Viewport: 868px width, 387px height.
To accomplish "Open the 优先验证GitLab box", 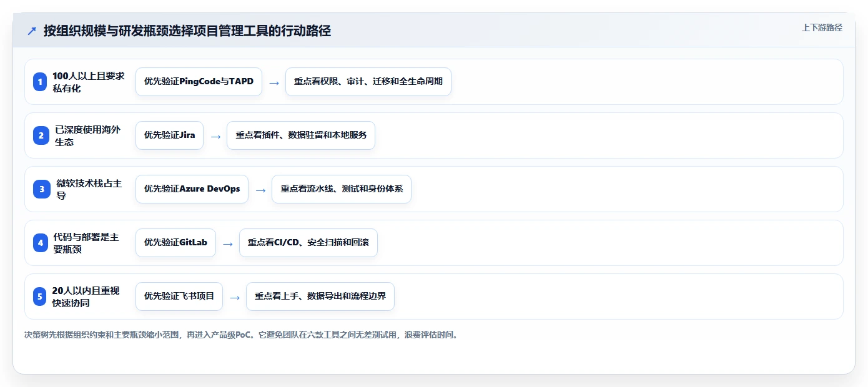I will pos(175,243).
